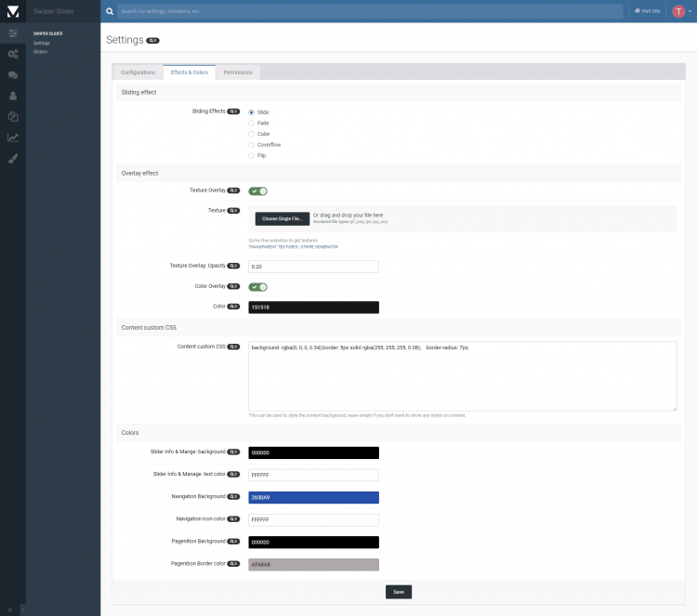Image resolution: width=697 pixels, height=616 pixels.
Task: Choose the Coverflow sliding effect
Action: pos(251,145)
